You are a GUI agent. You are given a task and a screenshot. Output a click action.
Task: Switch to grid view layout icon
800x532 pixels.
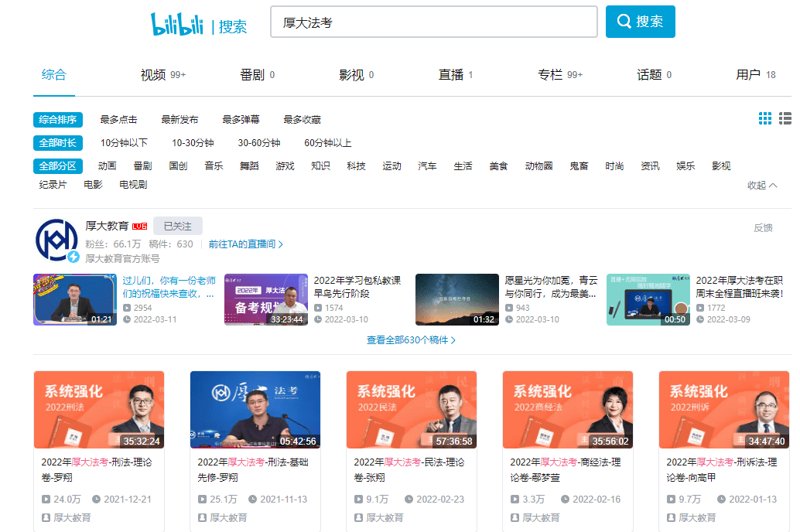[x=764, y=119]
